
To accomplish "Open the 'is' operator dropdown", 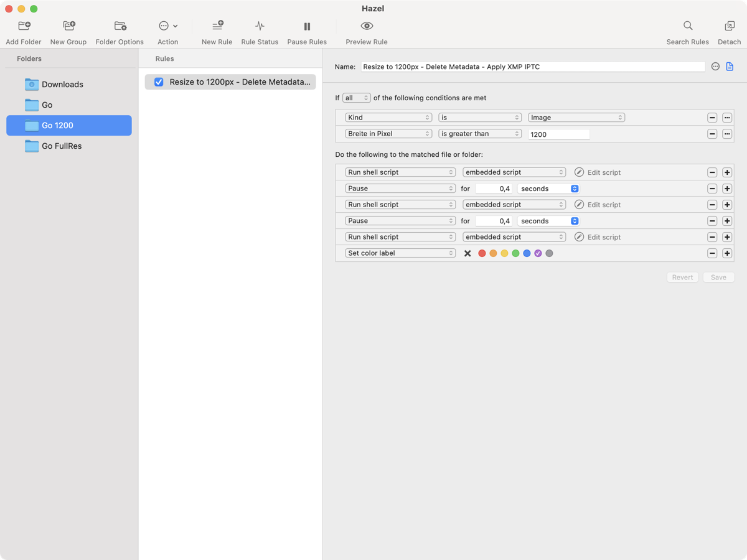I will pyautogui.click(x=480, y=118).
